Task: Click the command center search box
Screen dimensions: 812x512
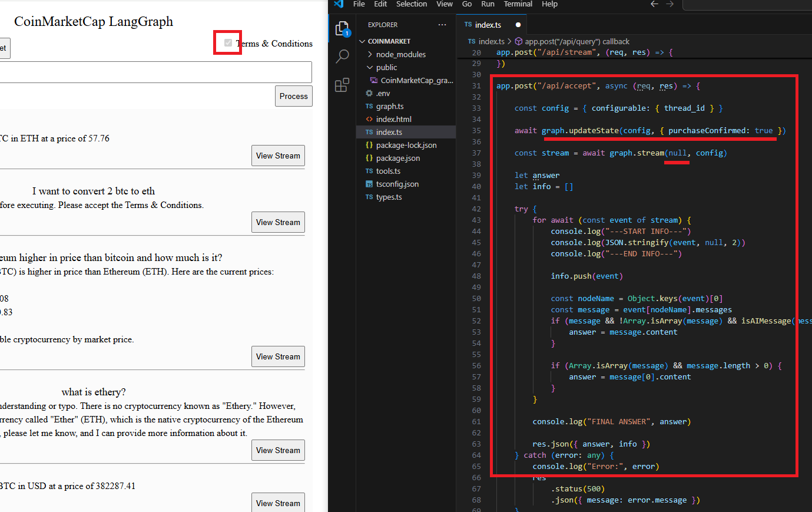Action: (747, 4)
